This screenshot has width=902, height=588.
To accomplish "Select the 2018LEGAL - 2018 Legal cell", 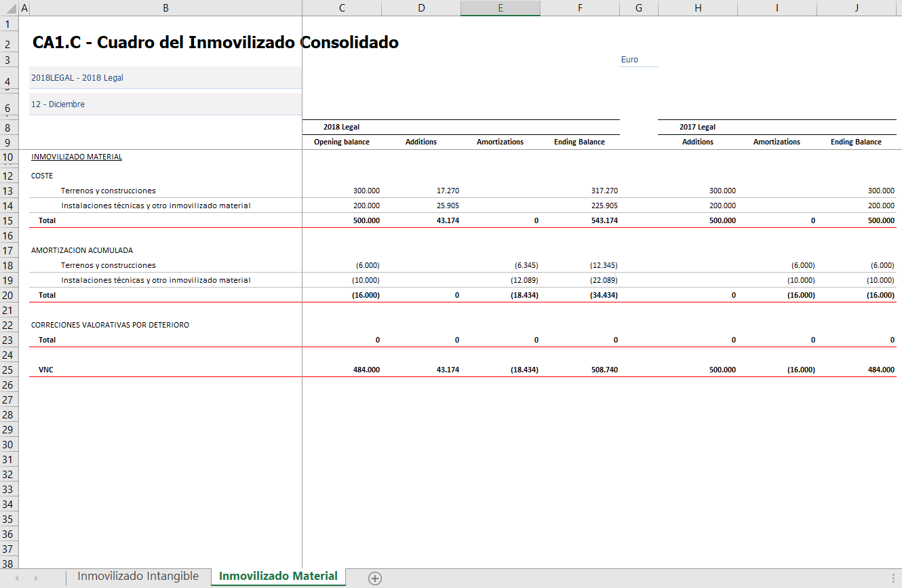I will pyautogui.click(x=165, y=78).
